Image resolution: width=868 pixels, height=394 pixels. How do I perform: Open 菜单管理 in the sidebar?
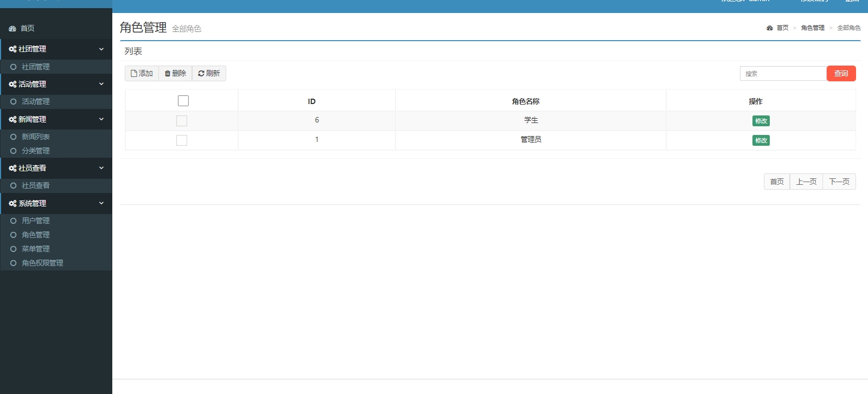(x=56, y=249)
